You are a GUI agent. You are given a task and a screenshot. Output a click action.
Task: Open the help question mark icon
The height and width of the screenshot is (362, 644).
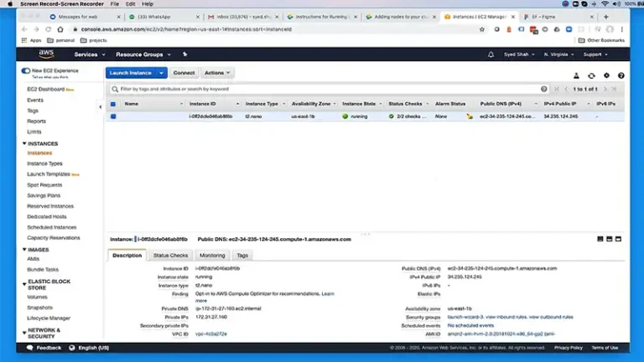tap(621, 75)
